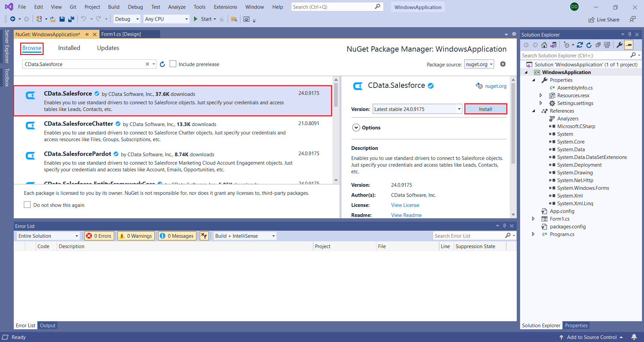Image resolution: width=644 pixels, height=342 pixels.
Task: Switch to the Output tab
Action: click(48, 325)
